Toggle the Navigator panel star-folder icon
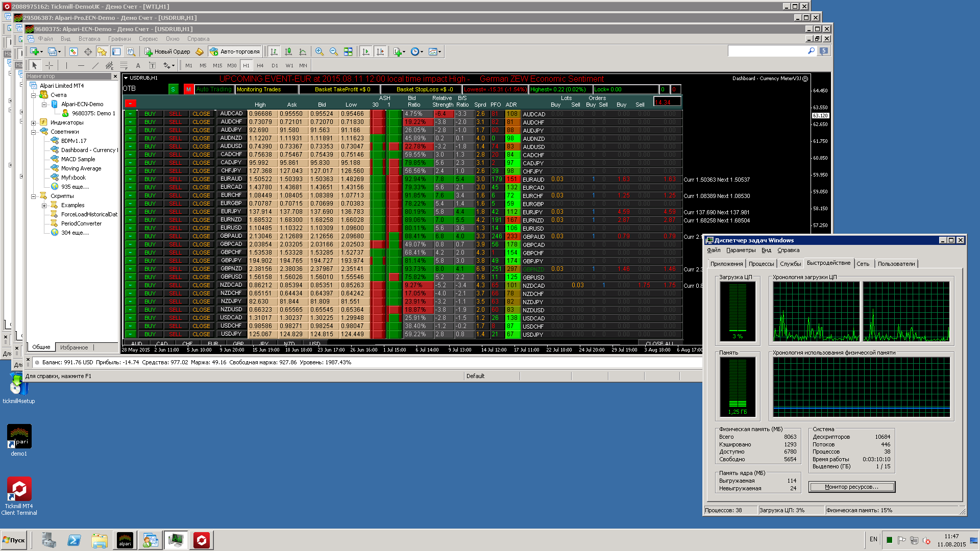Image resolution: width=980 pixels, height=551 pixels. [x=102, y=52]
